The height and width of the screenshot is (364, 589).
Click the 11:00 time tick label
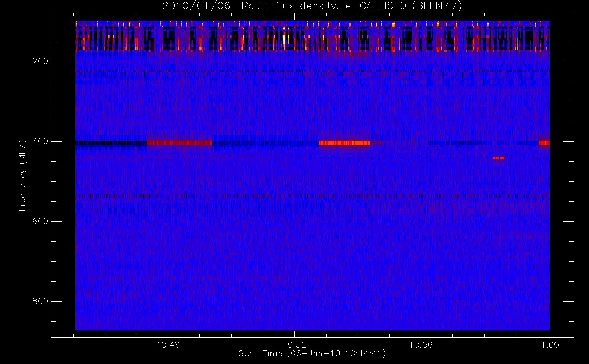548,345
